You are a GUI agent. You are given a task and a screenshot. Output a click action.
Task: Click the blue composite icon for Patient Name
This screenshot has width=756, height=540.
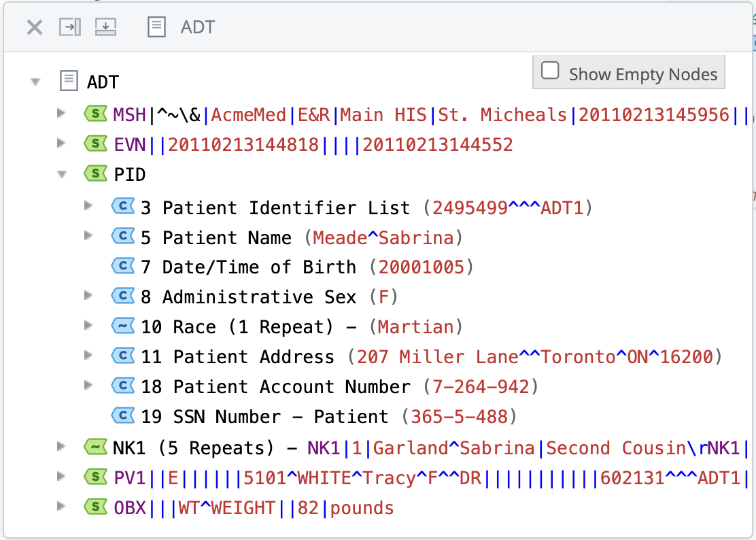coord(123,237)
